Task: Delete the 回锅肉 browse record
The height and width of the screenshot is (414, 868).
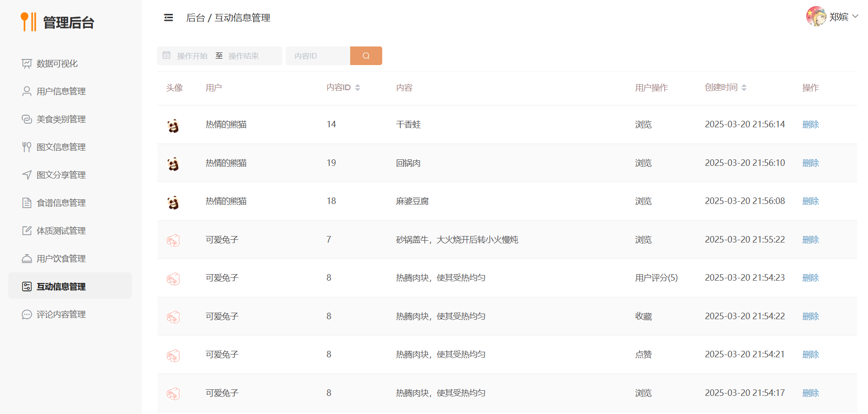Action: 810,163
